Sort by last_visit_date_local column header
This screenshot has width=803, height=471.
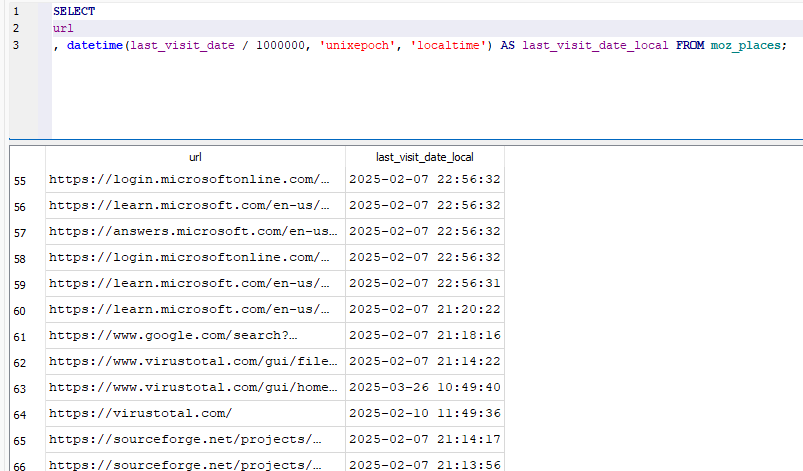click(424, 157)
